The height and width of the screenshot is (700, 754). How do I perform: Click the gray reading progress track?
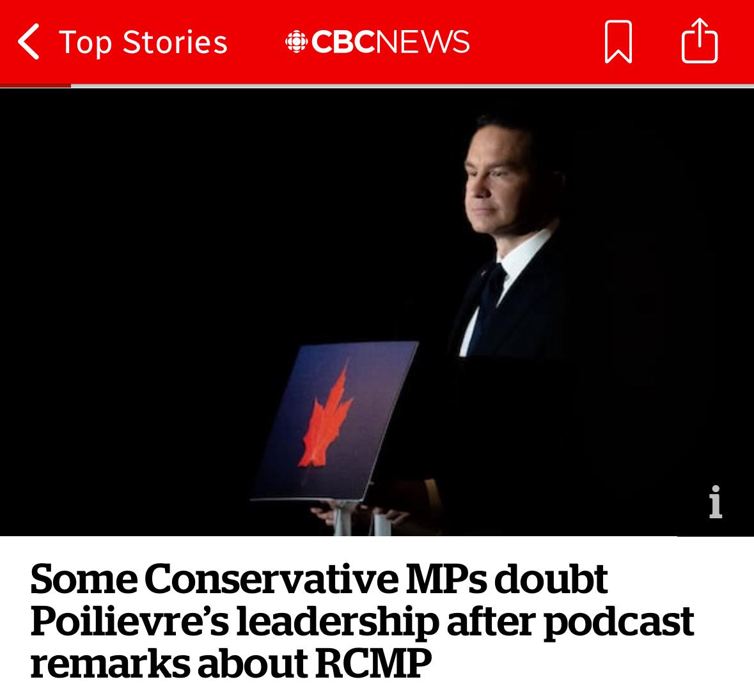click(x=409, y=85)
